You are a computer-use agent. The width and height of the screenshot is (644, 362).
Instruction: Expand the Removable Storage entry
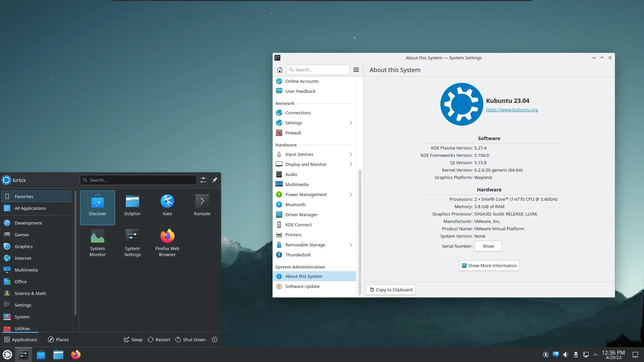[x=351, y=245]
